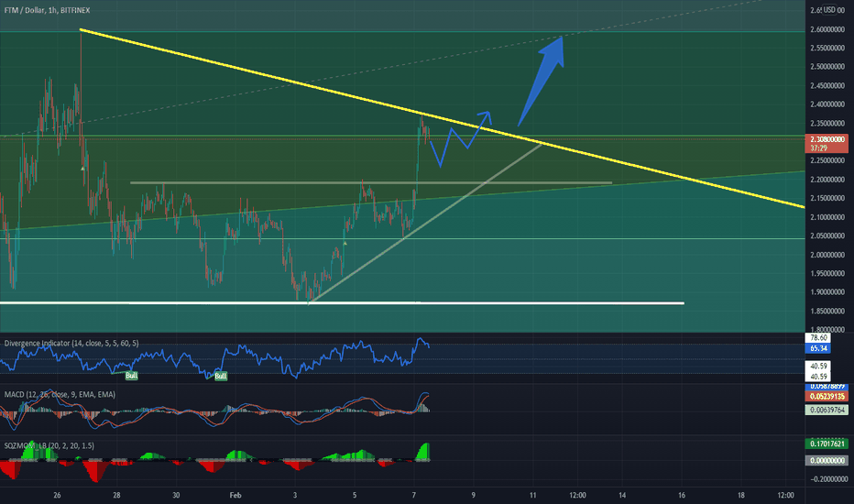Image resolution: width=854 pixels, height=504 pixels.
Task: Click the 7 date label on time axis
Action: (414, 495)
